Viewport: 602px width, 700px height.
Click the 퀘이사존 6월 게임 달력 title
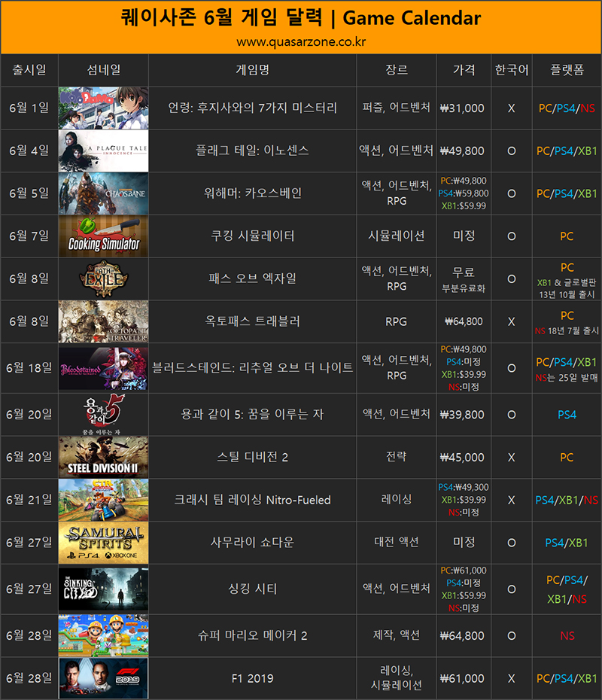tap(221, 18)
